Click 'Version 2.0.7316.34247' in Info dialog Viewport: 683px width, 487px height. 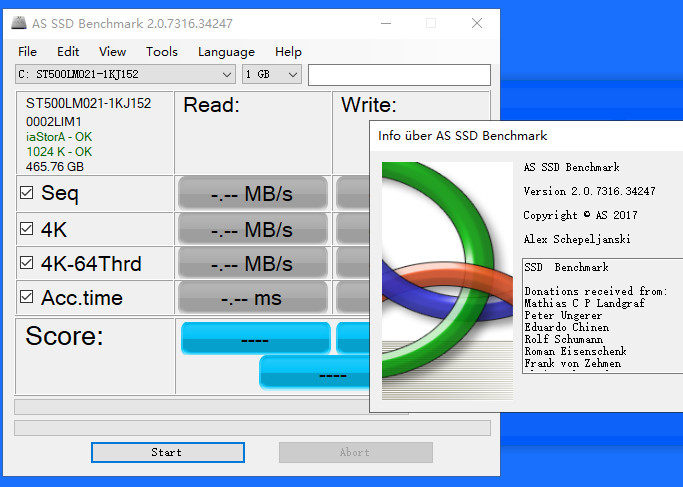point(589,191)
